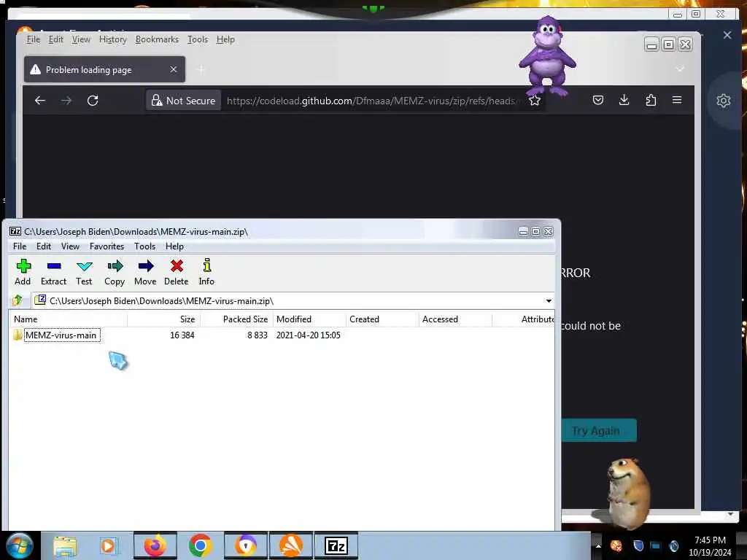Open File Explorer from taskbar

tap(65, 546)
